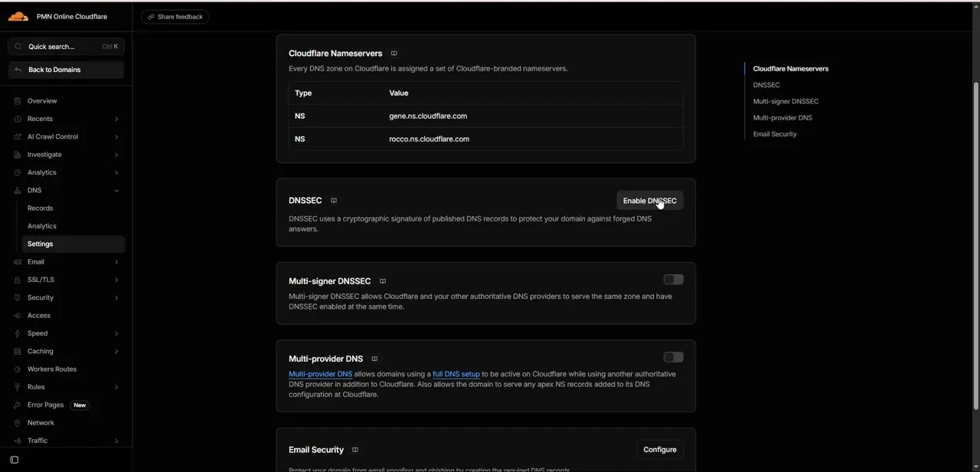This screenshot has width=980, height=472.
Task: Open docs icon next to Multi-provider DNS
Action: point(374,359)
